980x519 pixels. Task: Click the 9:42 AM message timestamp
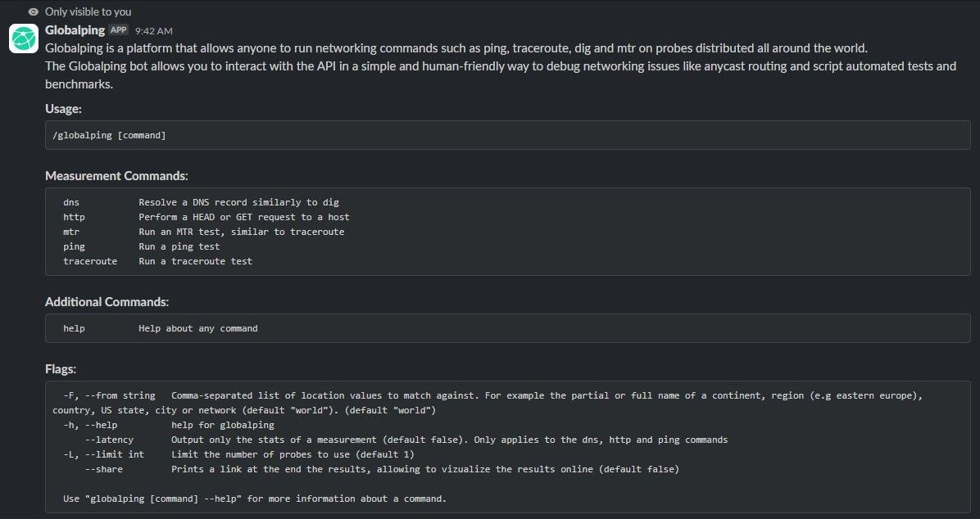pyautogui.click(x=153, y=31)
